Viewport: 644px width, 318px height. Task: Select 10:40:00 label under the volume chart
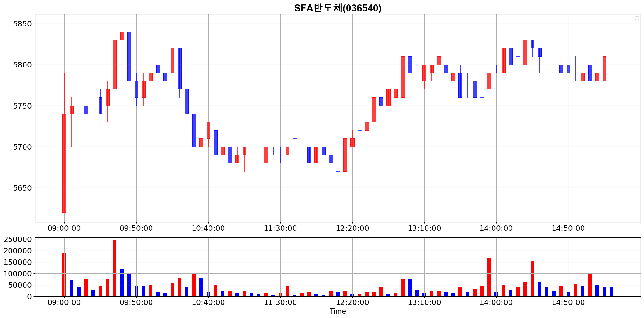208,302
